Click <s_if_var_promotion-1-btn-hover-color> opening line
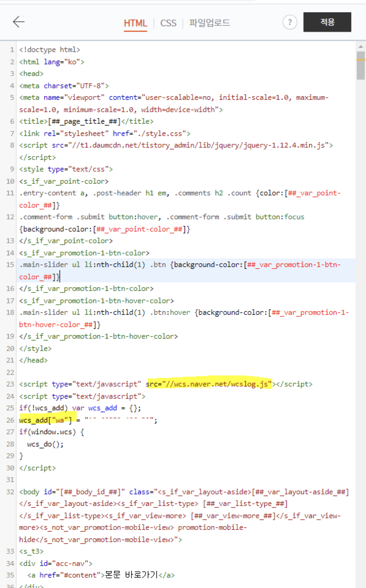The width and height of the screenshot is (366, 588). point(97,301)
